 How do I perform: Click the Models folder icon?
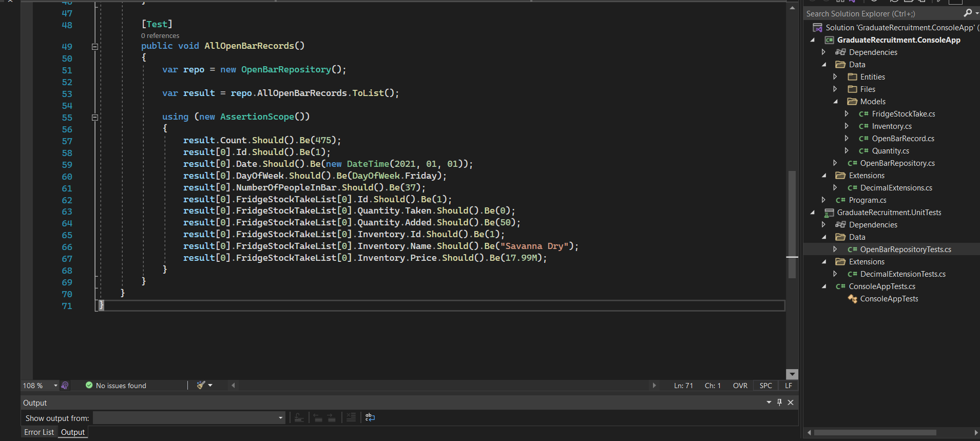852,102
